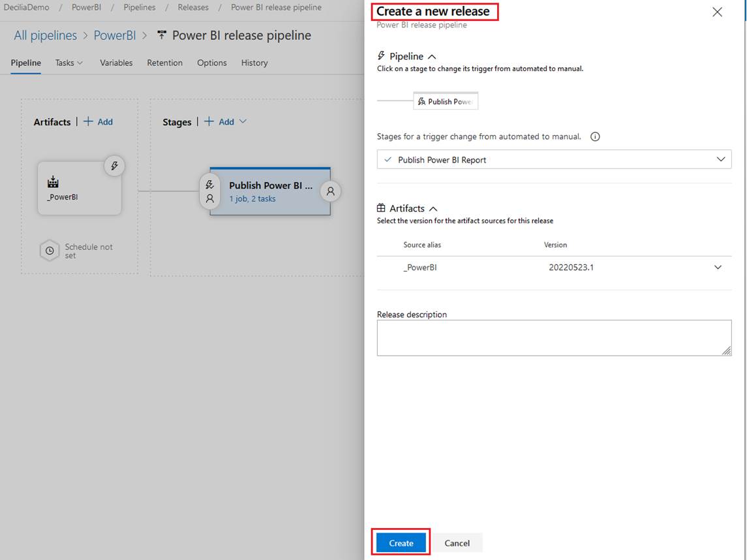Select the Publish Power stage in the panel
The image size is (747, 560).
tap(446, 102)
